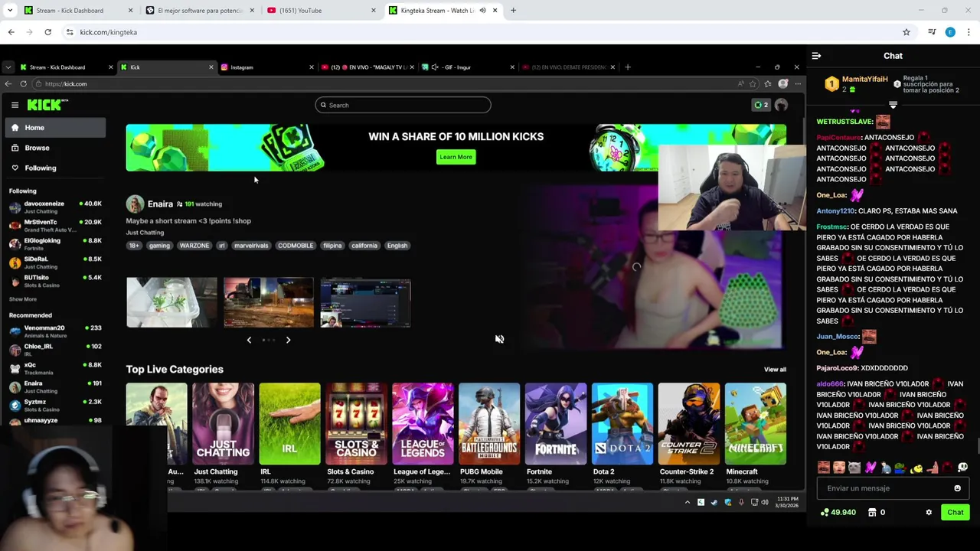Insert the purple X emote from quick bar
This screenshot has width=980, height=551.
870,468
